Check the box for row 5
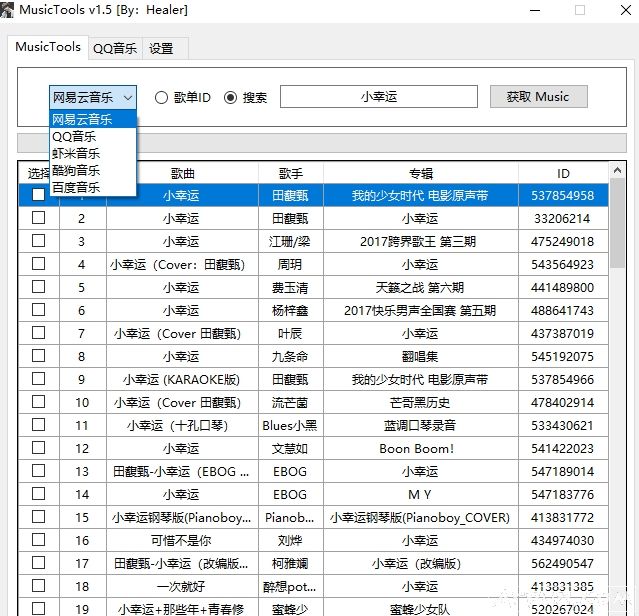 point(38,287)
